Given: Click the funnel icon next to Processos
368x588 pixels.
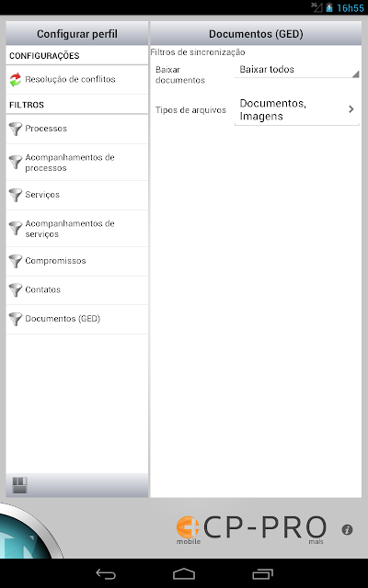Looking at the screenshot, I should click(16, 129).
